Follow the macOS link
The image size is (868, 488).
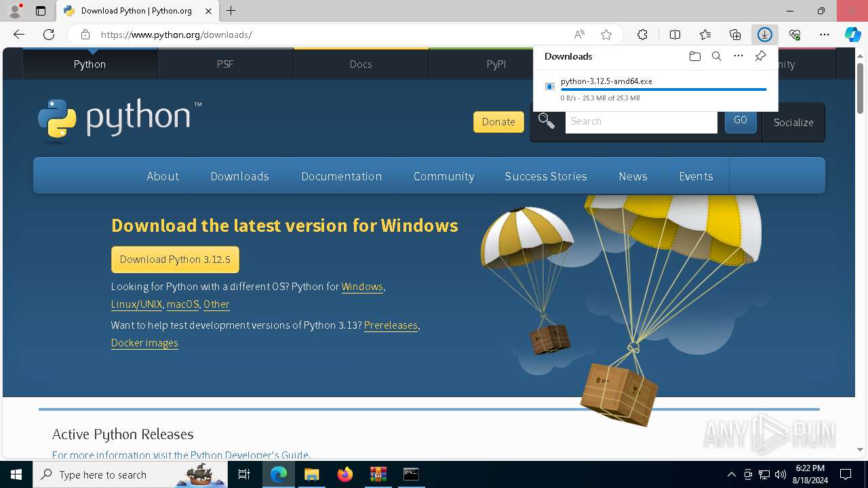tap(183, 304)
